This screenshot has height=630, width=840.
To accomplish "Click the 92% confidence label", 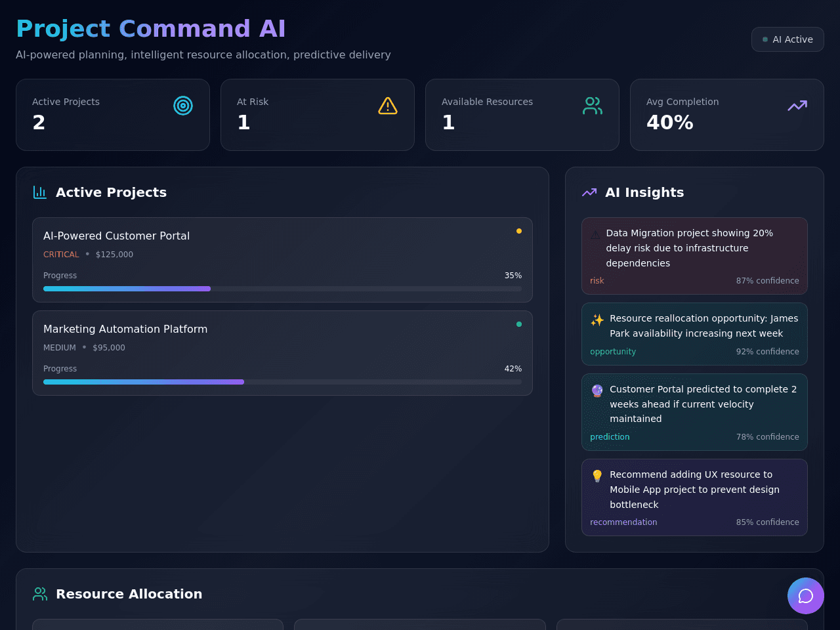I will [767, 352].
